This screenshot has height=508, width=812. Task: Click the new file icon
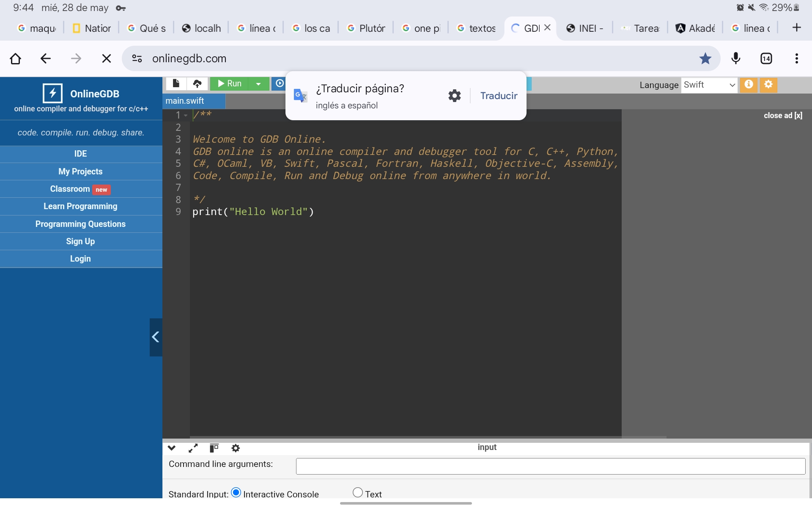[x=176, y=84]
